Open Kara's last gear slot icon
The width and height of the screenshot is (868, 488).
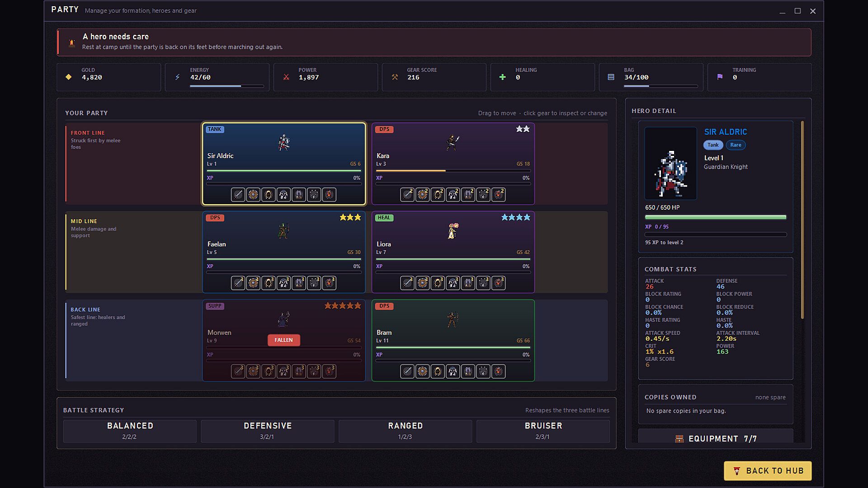pyautogui.click(x=499, y=195)
